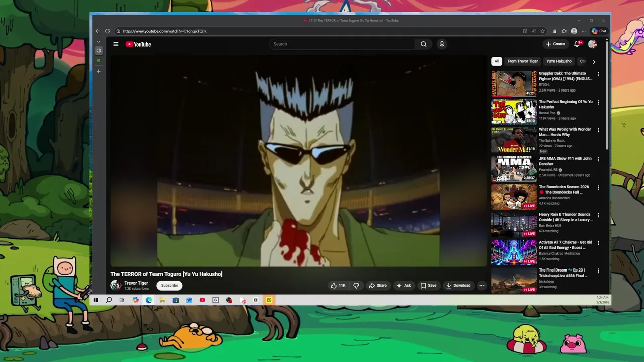This screenshot has width=644, height=362.
Task: Open options for Wonder Man video
Action: (x=598, y=130)
